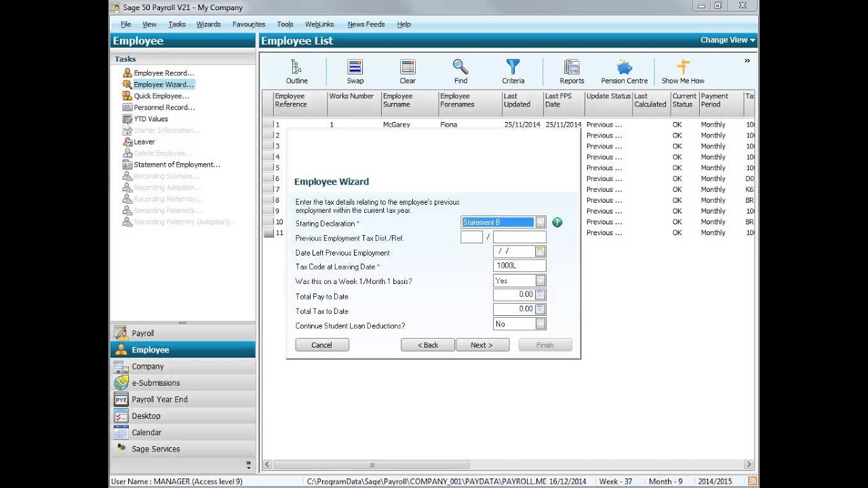Open the Favourites menu
Image resolution: width=868 pixels, height=488 pixels.
coord(249,24)
